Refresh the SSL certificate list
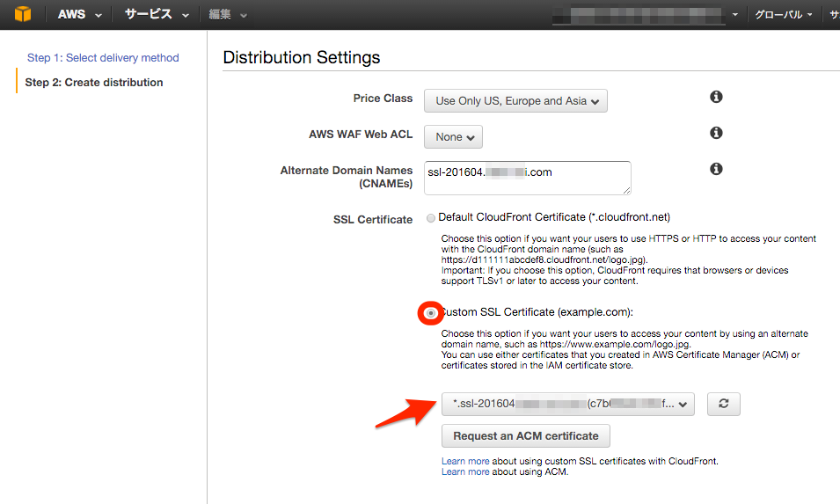This screenshot has height=504, width=840. coord(723,404)
